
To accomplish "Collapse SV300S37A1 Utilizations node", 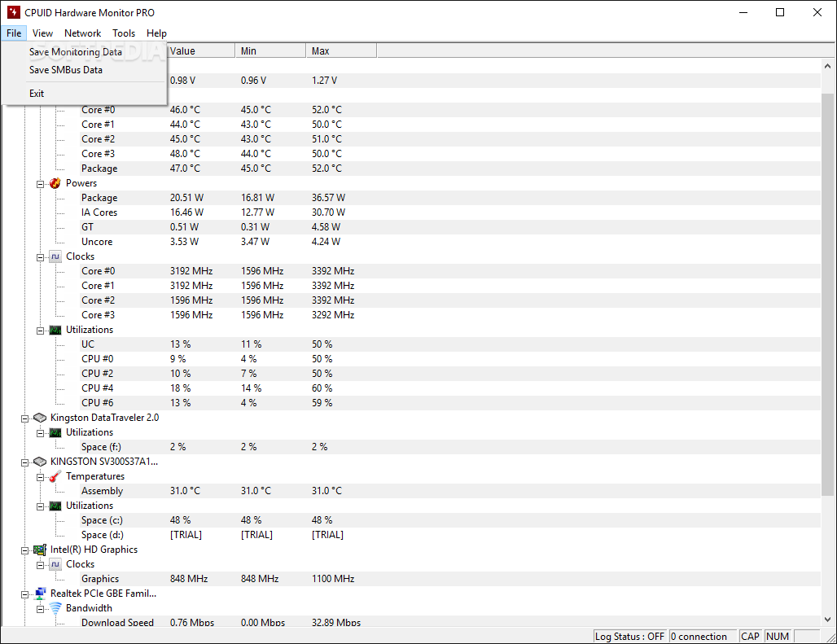I will [x=40, y=506].
